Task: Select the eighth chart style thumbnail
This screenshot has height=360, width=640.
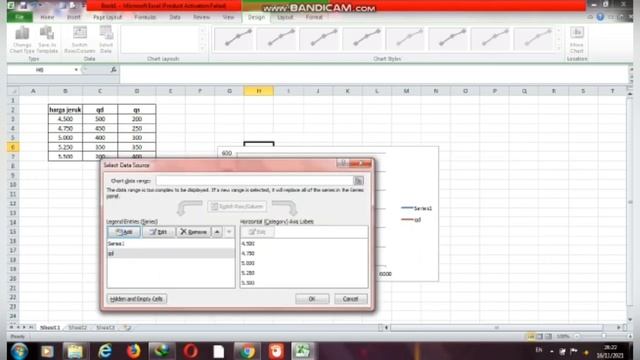Action: point(533,39)
